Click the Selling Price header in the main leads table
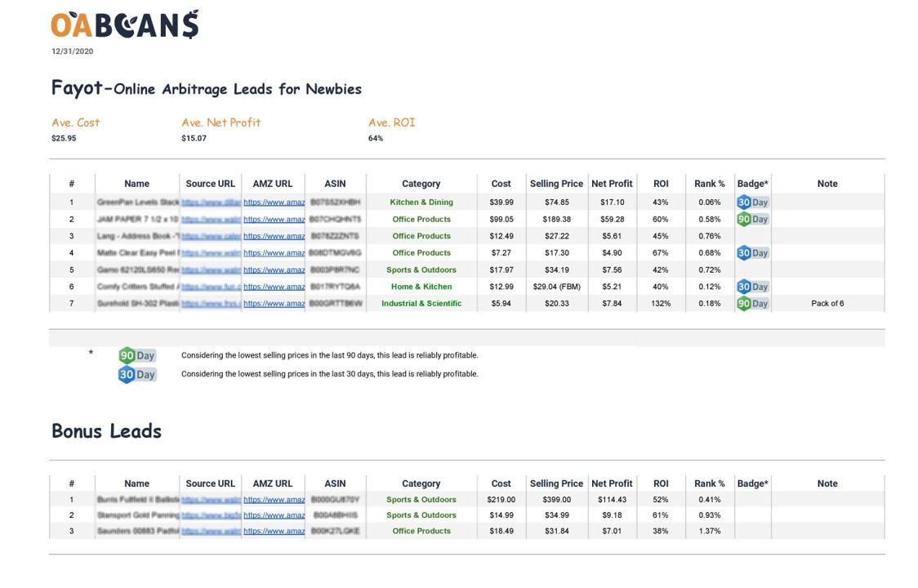Image resolution: width=918 pixels, height=588 pixels. click(x=556, y=184)
